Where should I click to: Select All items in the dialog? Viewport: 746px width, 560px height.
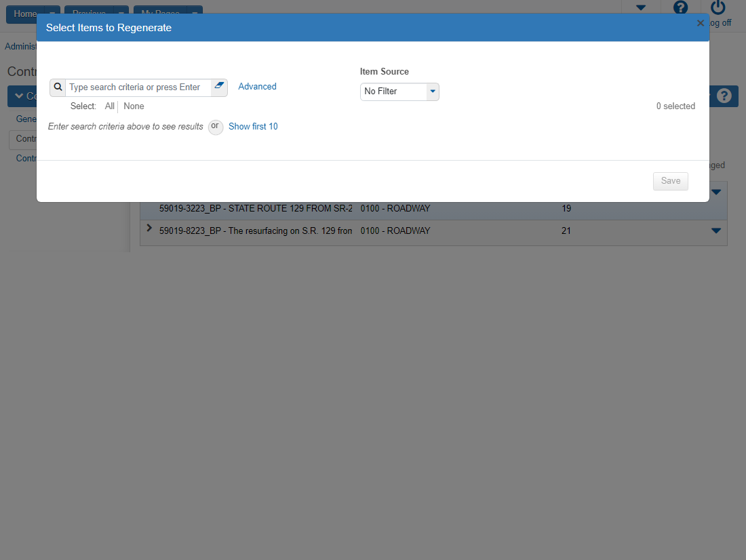[110, 106]
